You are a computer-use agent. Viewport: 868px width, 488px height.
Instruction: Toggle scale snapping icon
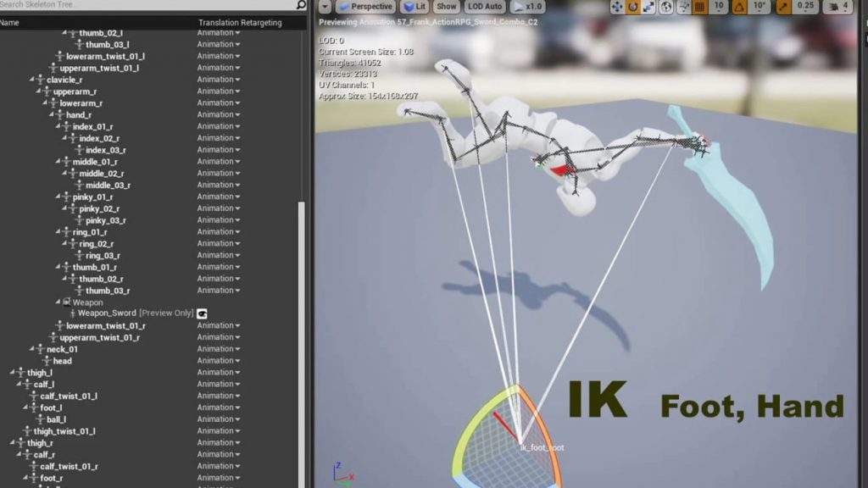782,7
